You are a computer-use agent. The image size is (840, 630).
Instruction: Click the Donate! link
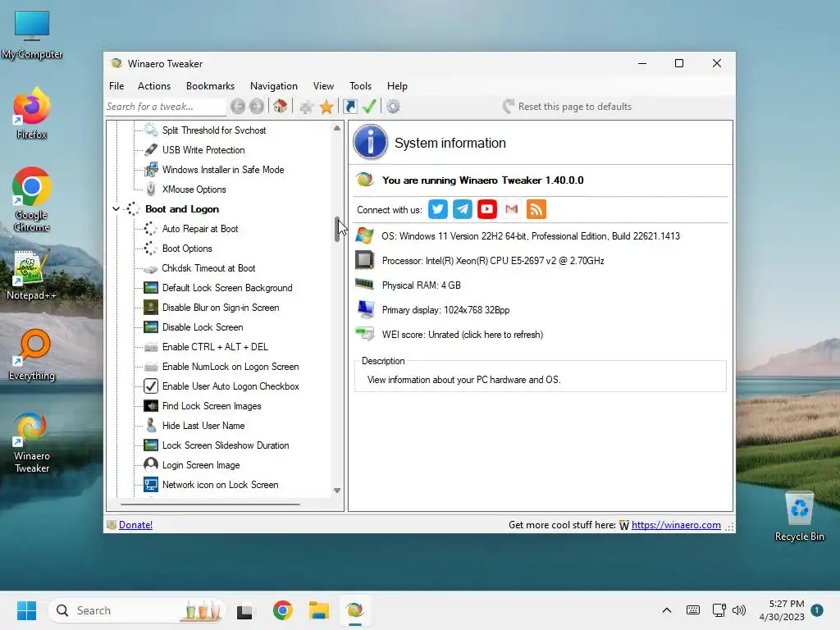tap(135, 525)
